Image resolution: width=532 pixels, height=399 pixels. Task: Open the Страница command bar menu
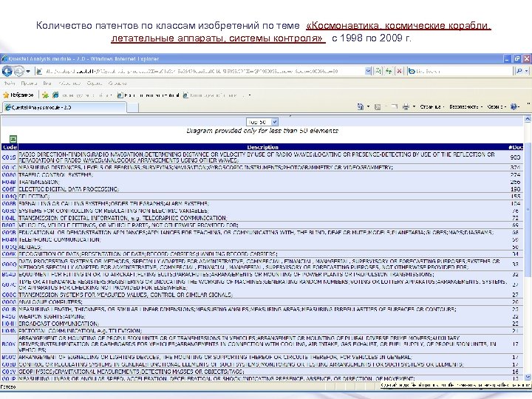point(432,106)
